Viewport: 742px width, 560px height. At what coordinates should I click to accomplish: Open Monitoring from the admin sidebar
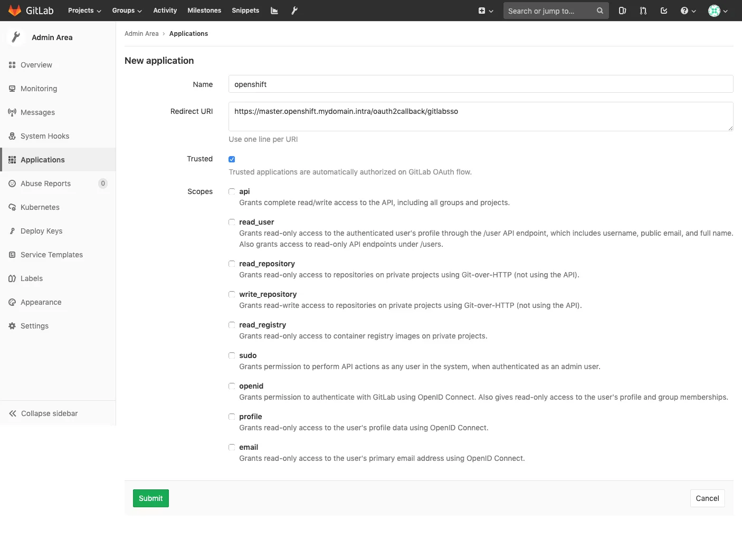click(39, 89)
